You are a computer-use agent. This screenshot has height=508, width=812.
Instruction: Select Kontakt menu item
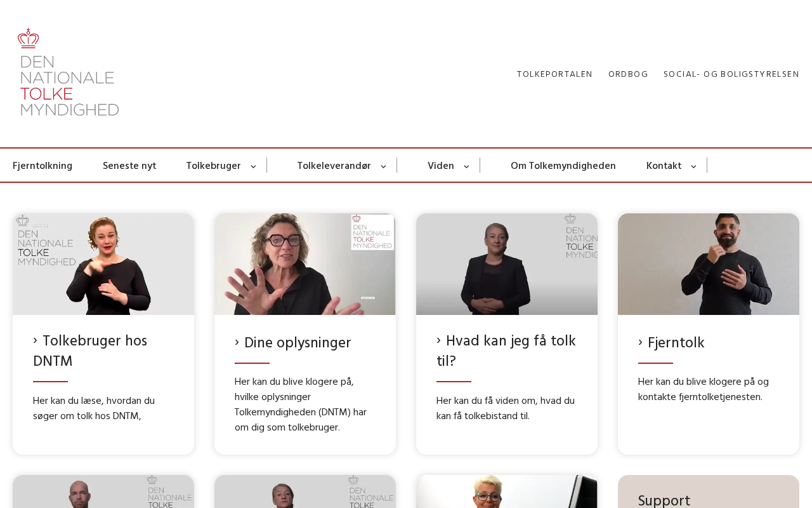click(664, 166)
